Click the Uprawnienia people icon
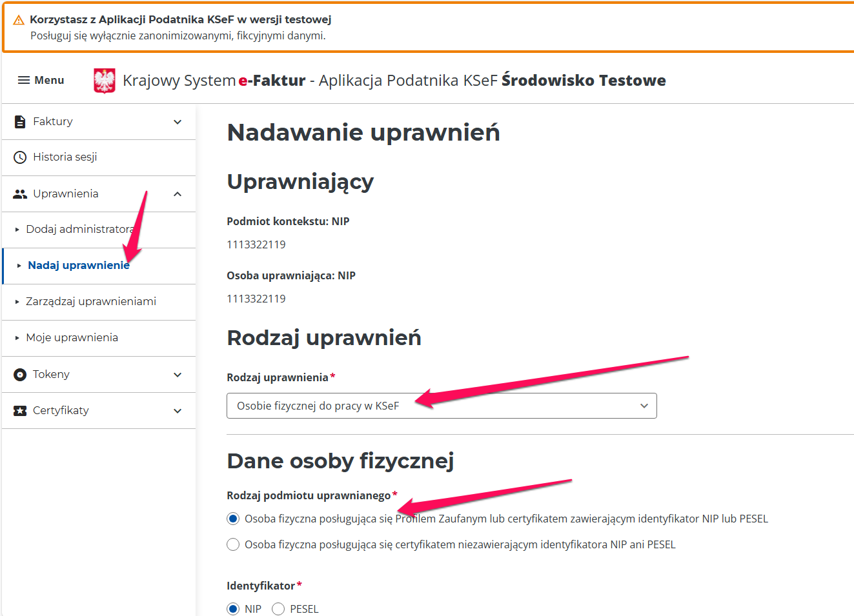Screen dimensions: 854x616 (20, 194)
